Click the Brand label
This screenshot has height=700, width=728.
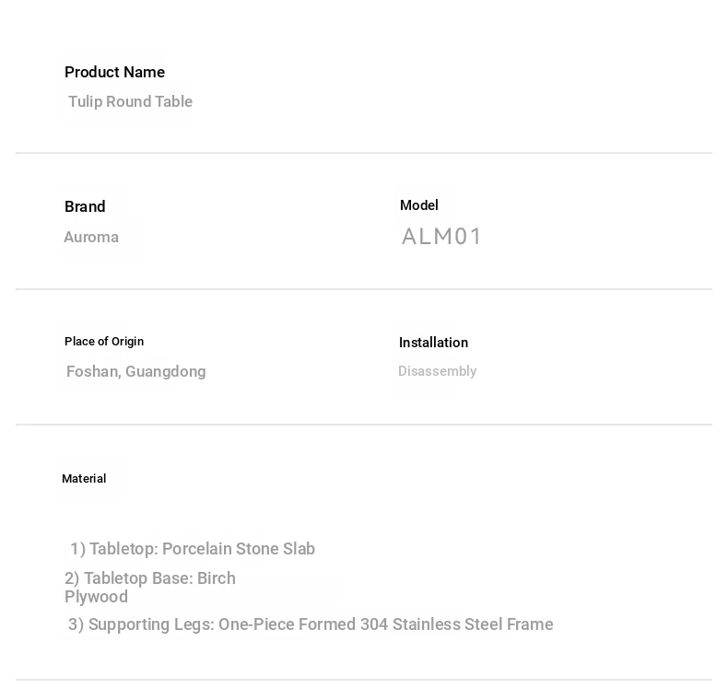point(85,206)
